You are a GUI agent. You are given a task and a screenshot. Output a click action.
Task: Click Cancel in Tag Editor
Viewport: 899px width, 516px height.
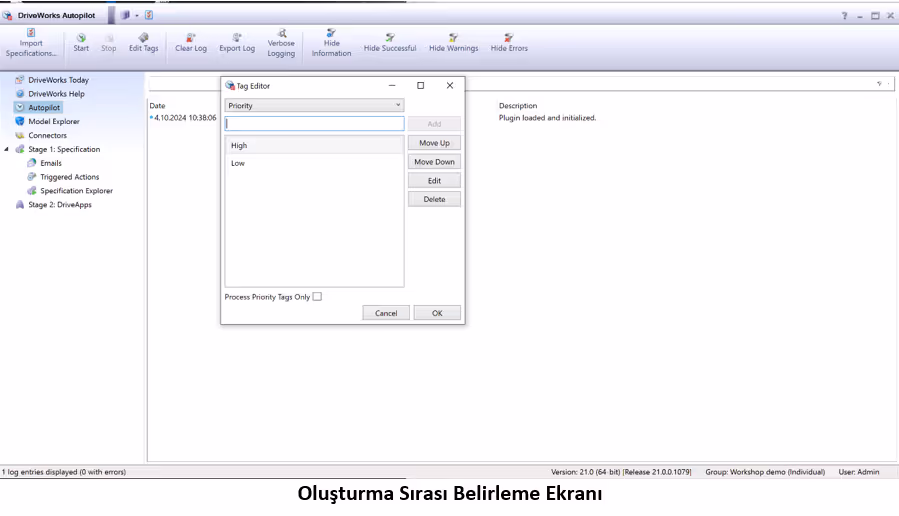[386, 313]
